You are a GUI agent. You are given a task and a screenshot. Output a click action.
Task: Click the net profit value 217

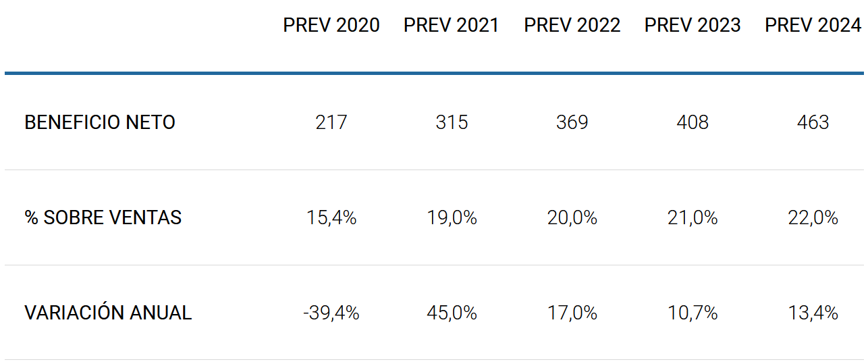(331, 122)
